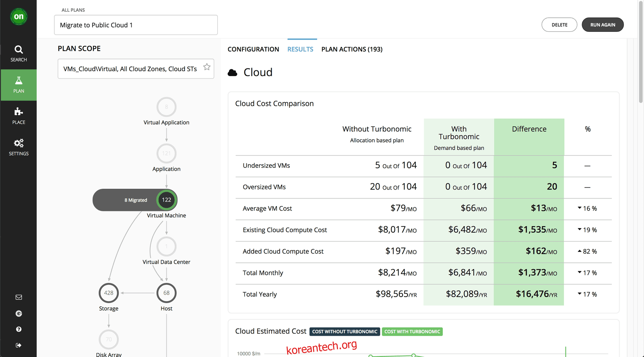644x357 pixels.
Task: Click the plan name input field
Action: pyautogui.click(x=136, y=25)
